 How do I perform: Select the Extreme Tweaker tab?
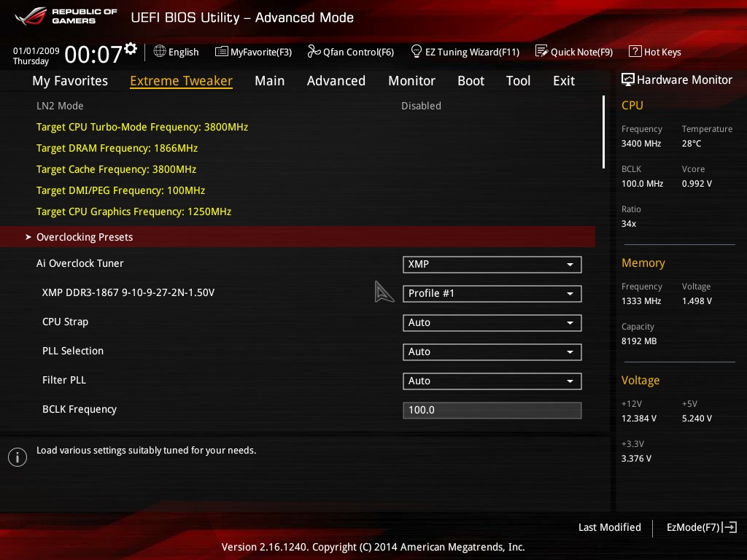click(x=181, y=81)
